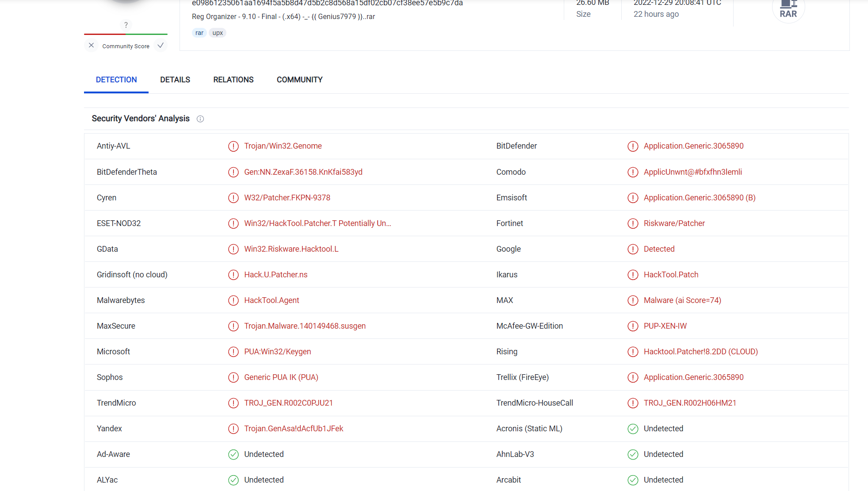
Task: Click the warning icon in the Google row
Action: click(633, 249)
